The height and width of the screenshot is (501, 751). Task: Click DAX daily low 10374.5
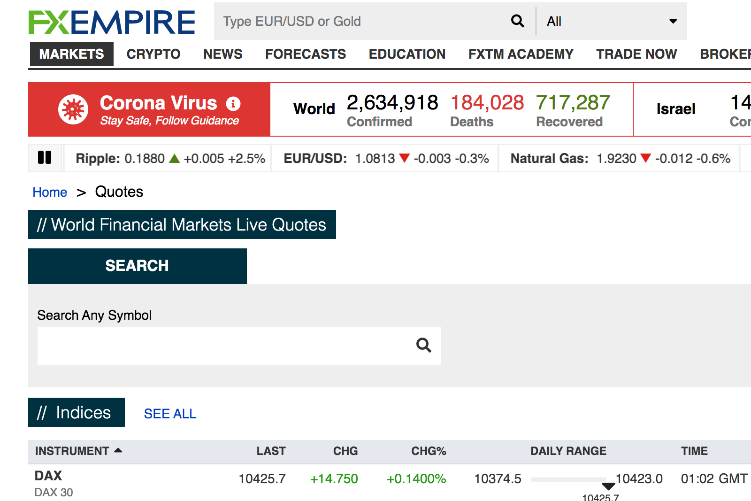point(498,479)
